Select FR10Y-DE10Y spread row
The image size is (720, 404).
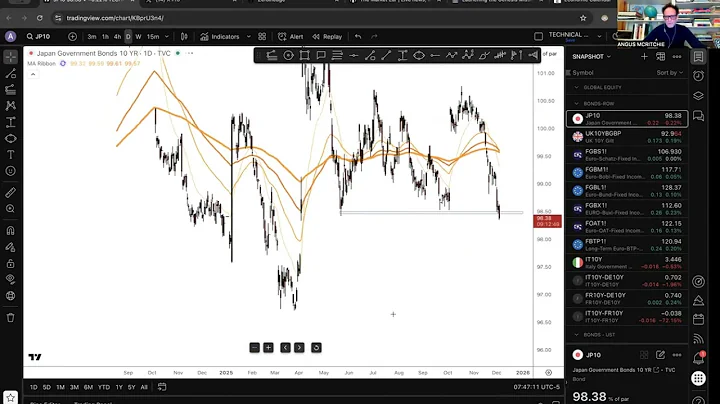point(627,298)
